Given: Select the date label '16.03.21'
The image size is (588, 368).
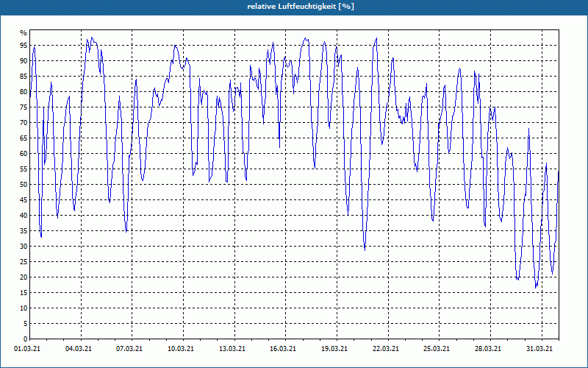Looking at the screenshot, I should (x=284, y=349).
